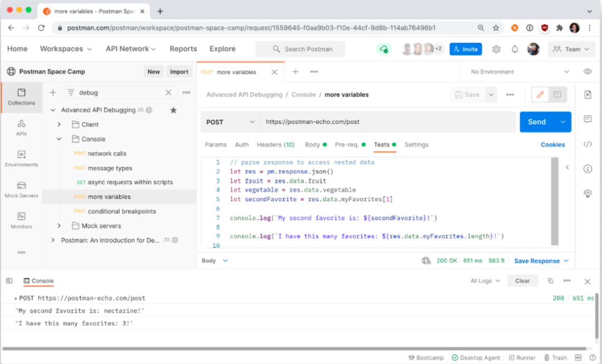Select the Pre-req. tab
The image size is (602, 364).
pos(347,145)
